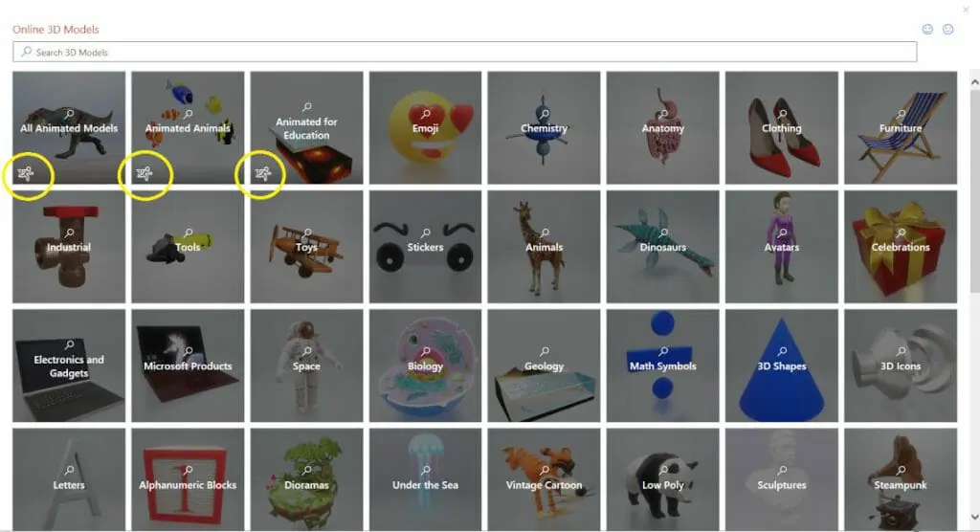Image resolution: width=980 pixels, height=532 pixels.
Task: Click the scrollbar down arrow
Action: coord(974,517)
